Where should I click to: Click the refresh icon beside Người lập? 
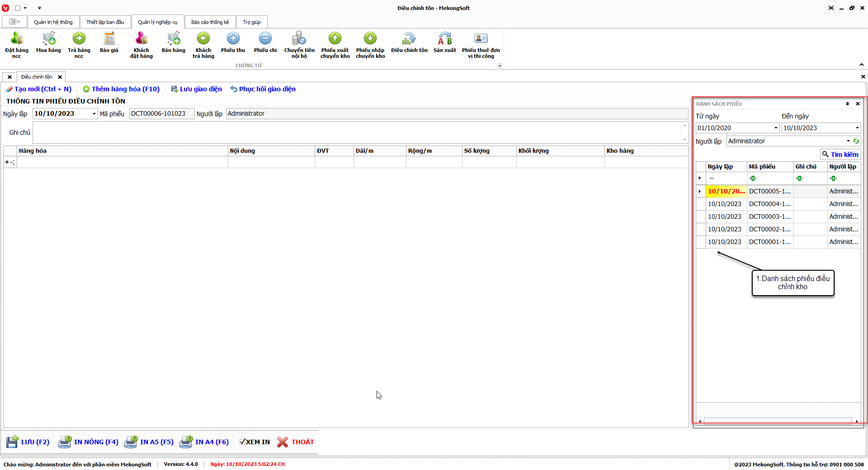856,141
